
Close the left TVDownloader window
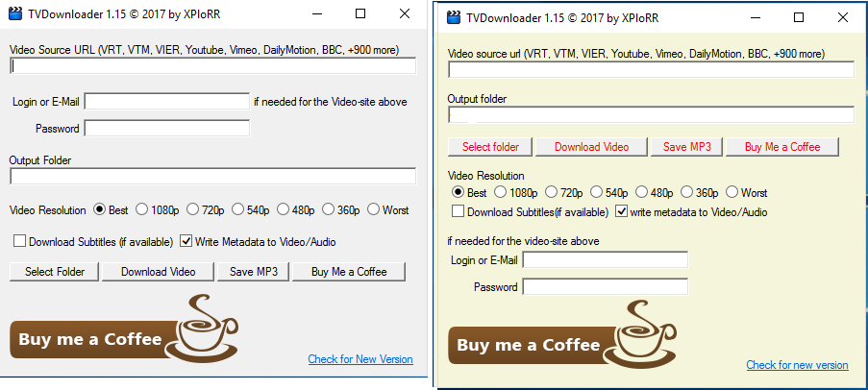coord(405,14)
